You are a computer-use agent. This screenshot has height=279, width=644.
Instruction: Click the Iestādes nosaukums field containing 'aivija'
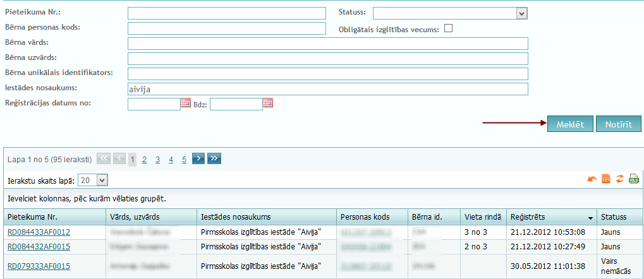tap(327, 89)
